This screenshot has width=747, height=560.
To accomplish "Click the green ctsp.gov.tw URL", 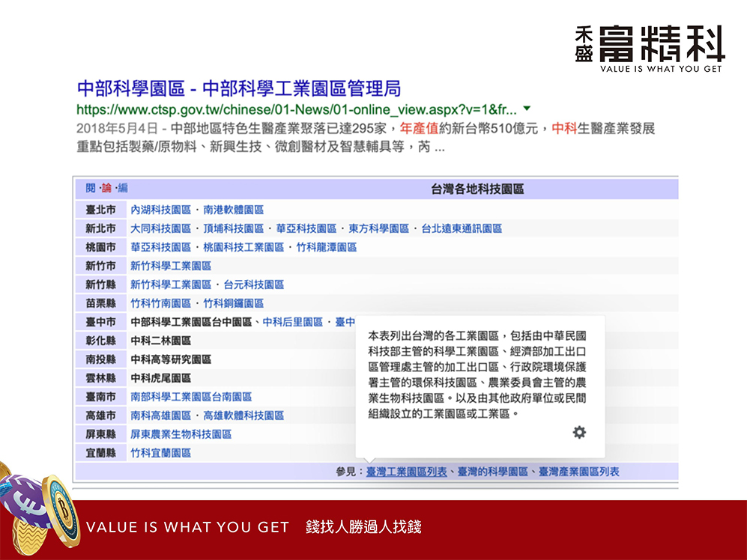I will coord(296,109).
